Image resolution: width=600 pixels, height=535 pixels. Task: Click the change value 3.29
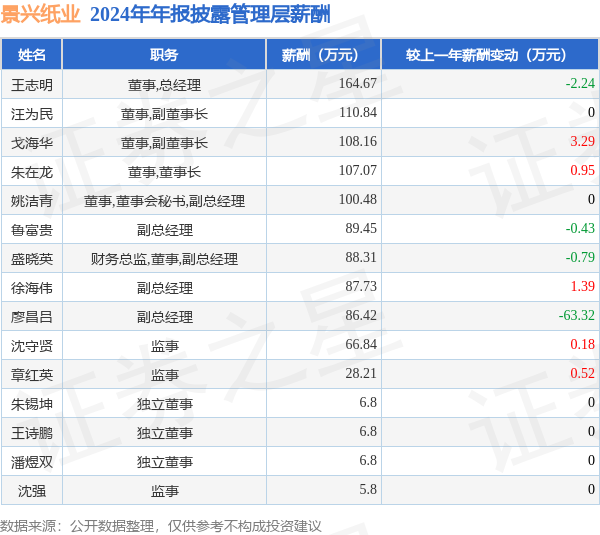(x=583, y=141)
